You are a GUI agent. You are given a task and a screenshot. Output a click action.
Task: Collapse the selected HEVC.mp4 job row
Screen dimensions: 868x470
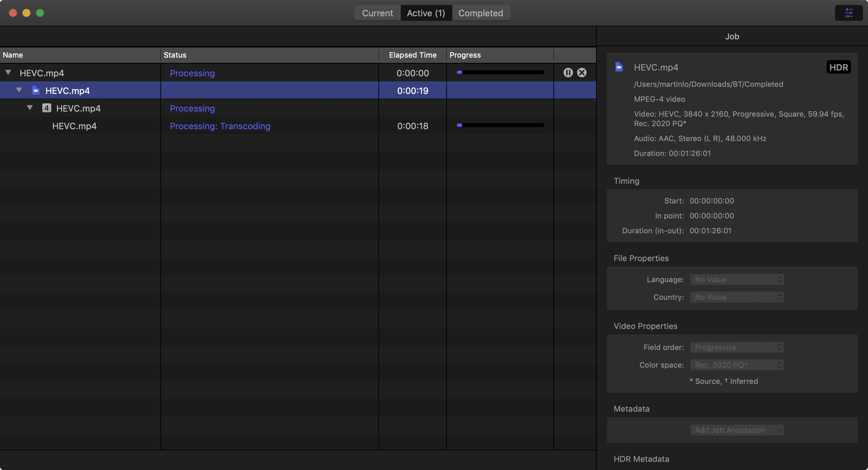19,90
